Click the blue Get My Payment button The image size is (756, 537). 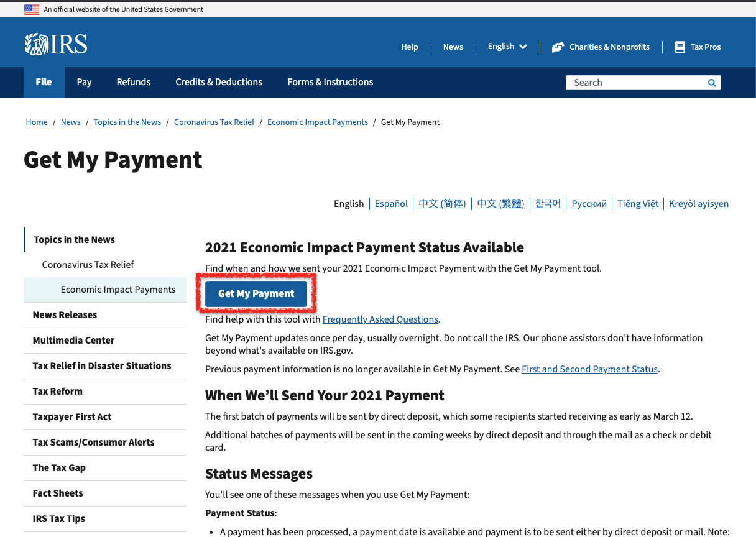256,293
